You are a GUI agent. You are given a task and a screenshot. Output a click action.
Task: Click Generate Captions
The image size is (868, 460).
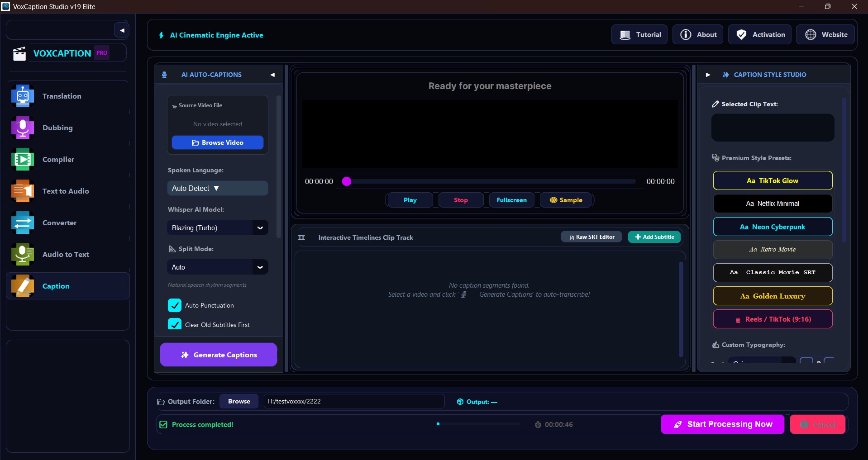(x=219, y=355)
